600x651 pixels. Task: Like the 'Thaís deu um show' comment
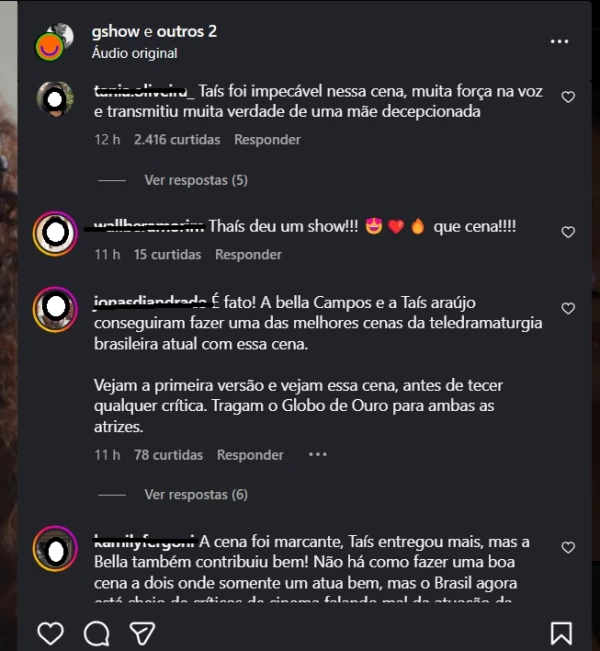coord(568,232)
